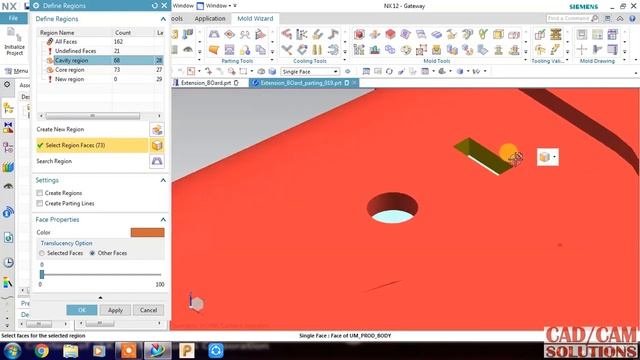Click the orange surface icon in Parting Tools

click(214, 50)
